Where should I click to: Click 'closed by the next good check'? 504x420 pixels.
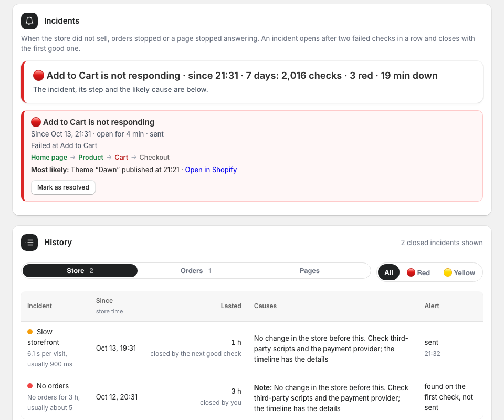tap(196, 354)
